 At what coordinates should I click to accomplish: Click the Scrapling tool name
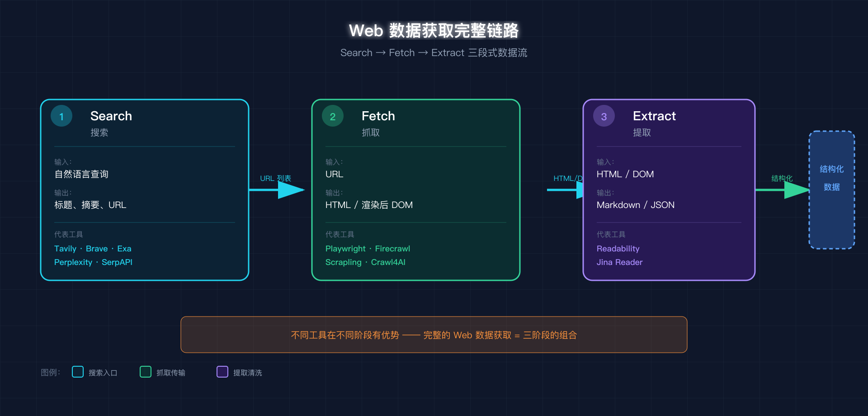(344, 262)
